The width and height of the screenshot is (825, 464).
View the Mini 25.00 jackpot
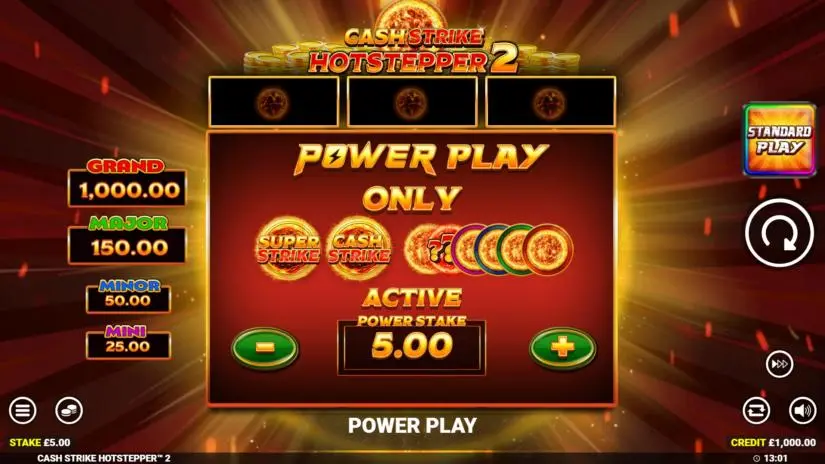point(128,342)
